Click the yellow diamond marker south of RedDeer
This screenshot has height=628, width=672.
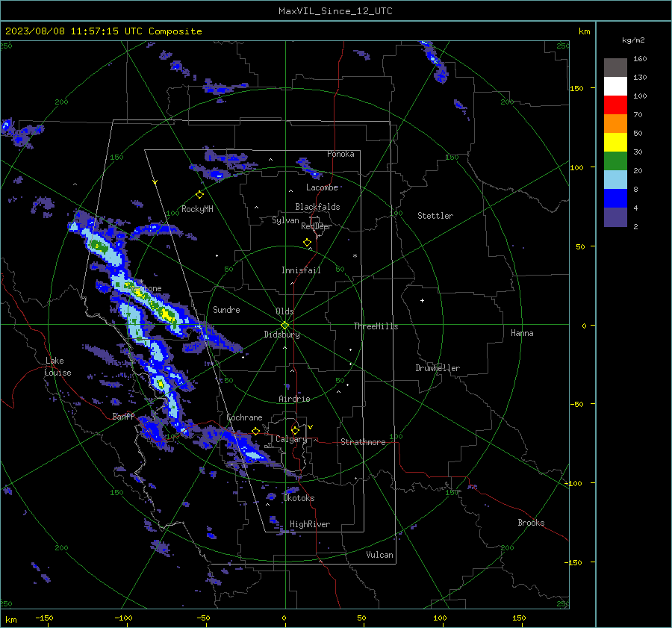307,243
